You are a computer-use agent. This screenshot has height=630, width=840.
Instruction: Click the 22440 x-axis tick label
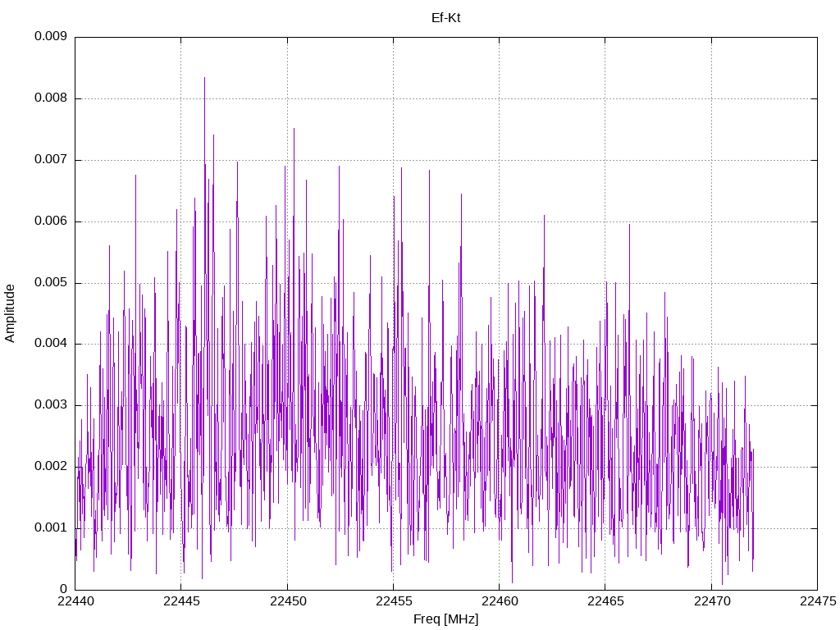pos(75,601)
